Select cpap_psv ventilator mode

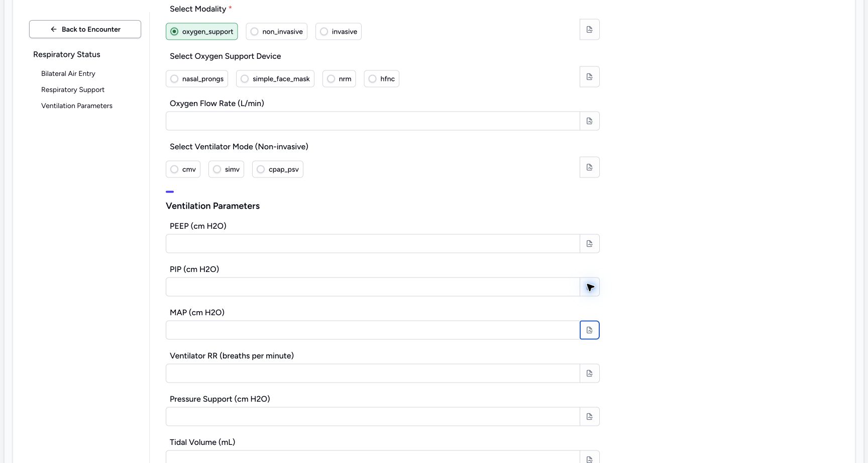click(278, 169)
